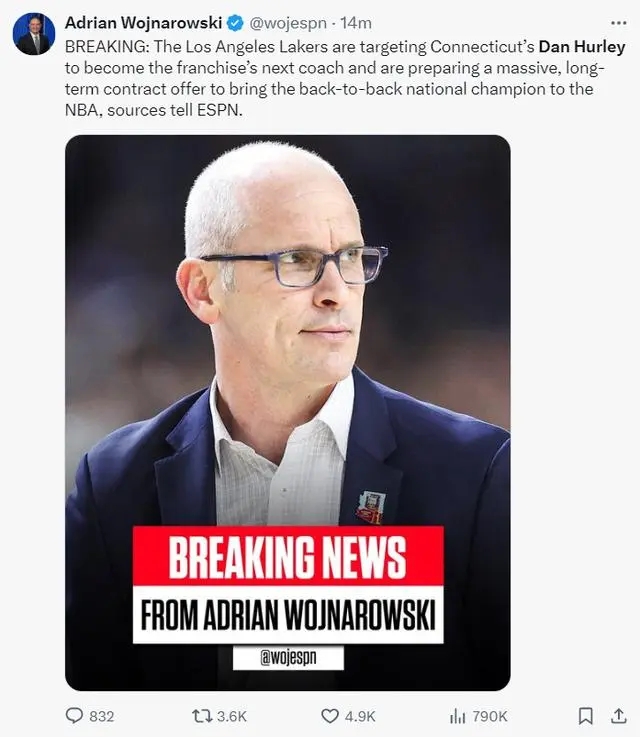Screen dimensions: 640x737
Task: Click the bold Dan Hurley text
Action: (582, 47)
